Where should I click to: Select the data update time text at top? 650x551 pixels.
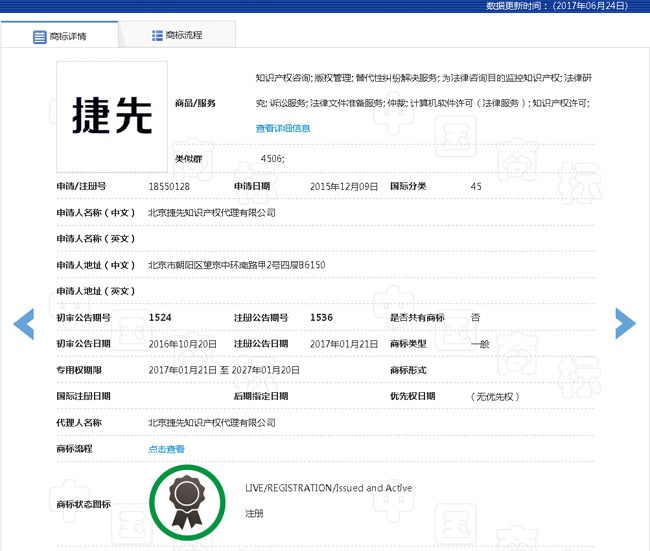[557, 6]
